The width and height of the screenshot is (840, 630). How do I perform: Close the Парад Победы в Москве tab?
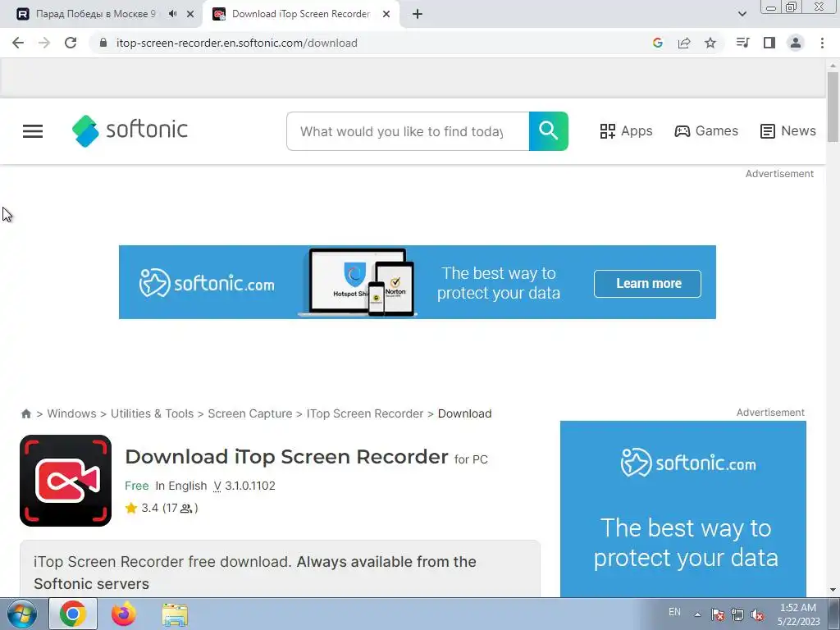pos(190,15)
